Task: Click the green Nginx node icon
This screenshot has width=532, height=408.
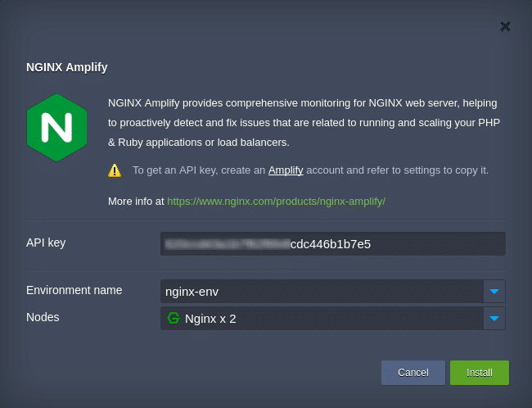Action: click(x=174, y=319)
